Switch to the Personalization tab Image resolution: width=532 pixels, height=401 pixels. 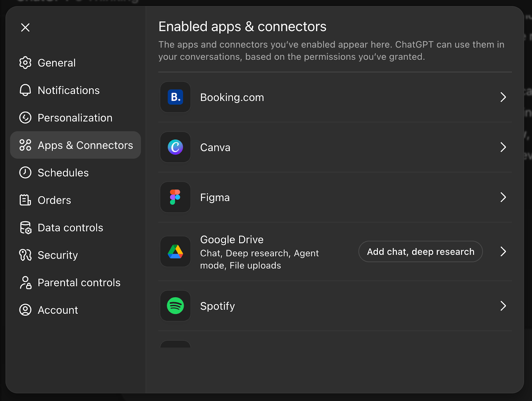pyautogui.click(x=75, y=118)
